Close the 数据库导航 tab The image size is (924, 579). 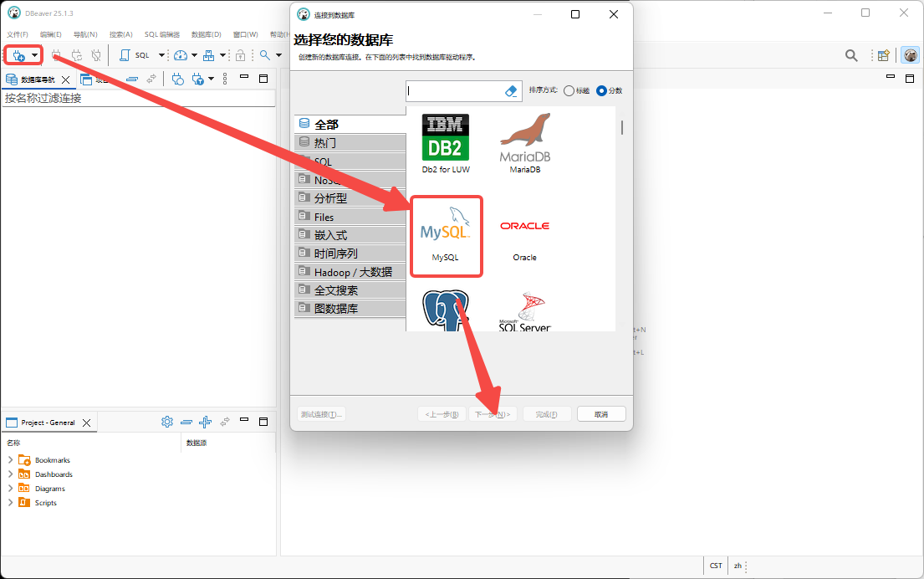pos(65,79)
